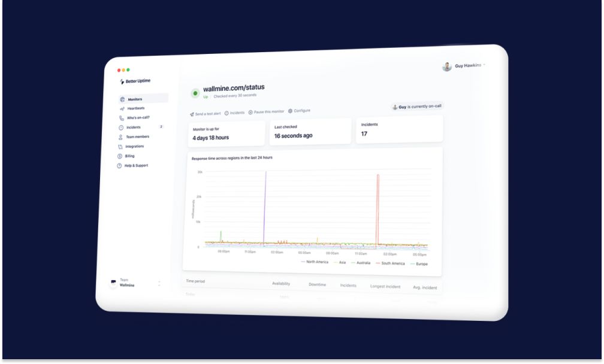This screenshot has height=364, width=604.
Task: Toggle the Australia legend series
Action: (361, 263)
